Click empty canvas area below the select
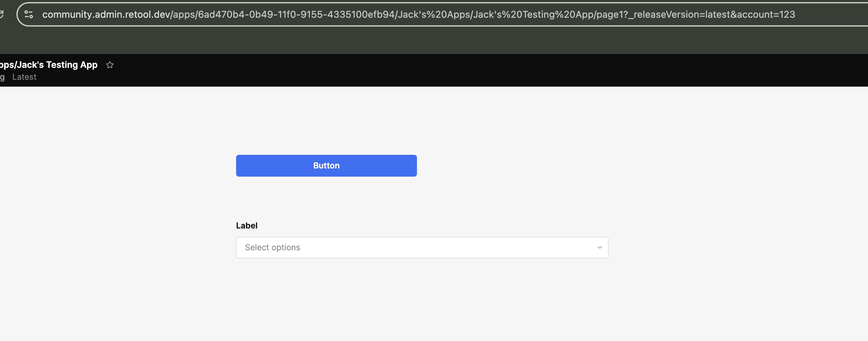The image size is (868, 341). pyautogui.click(x=422, y=300)
